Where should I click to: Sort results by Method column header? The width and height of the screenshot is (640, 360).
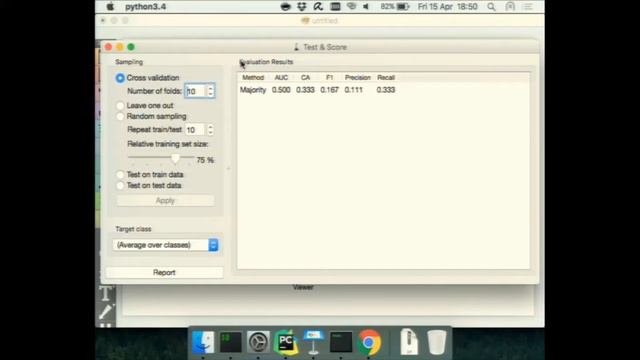tap(253, 78)
